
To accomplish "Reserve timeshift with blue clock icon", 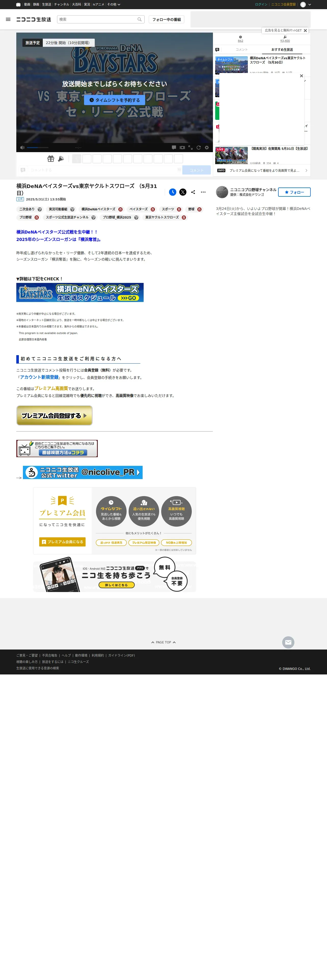I will coord(172,192).
